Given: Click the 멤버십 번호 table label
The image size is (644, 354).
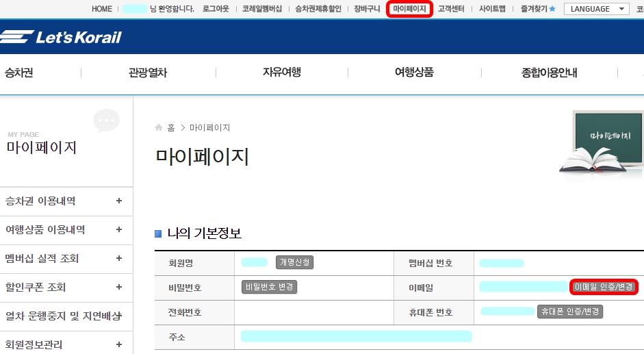Looking at the screenshot, I should pos(430,263).
